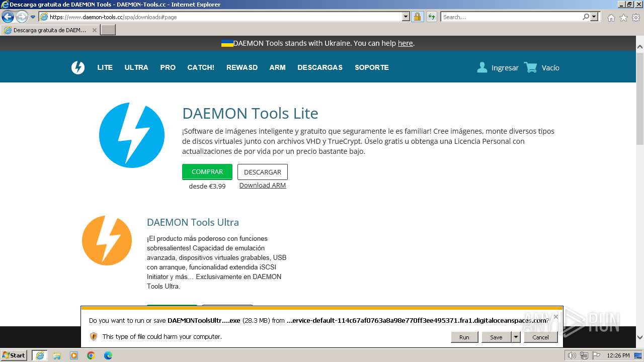Click the orange DAEMON Tools Ultra logo
Screen dimensions: 644x362
click(x=107, y=240)
